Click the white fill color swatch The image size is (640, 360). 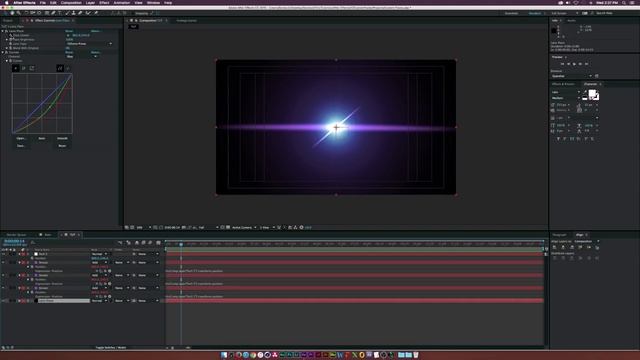(592, 93)
